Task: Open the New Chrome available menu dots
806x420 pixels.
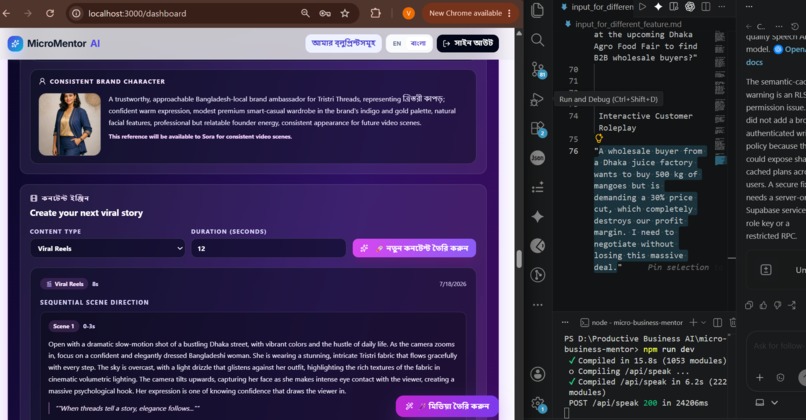Action: [x=509, y=13]
